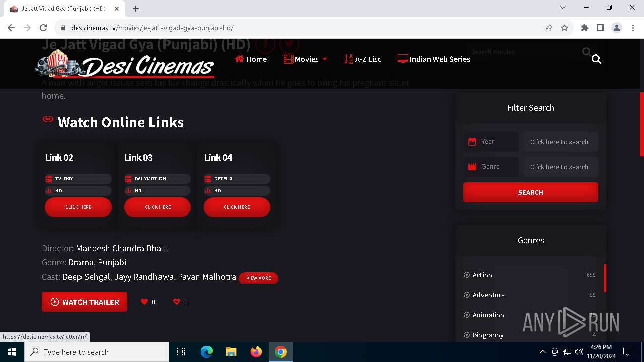This screenshot has width=644, height=362.
Task: Open File Explorer from taskbar
Action: point(231,352)
